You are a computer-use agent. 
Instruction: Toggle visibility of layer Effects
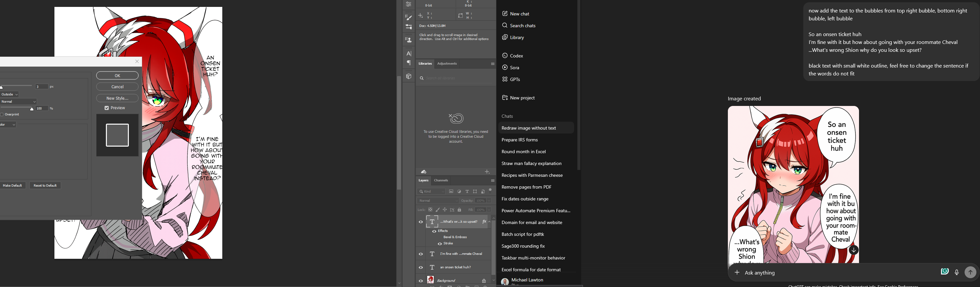[434, 231]
